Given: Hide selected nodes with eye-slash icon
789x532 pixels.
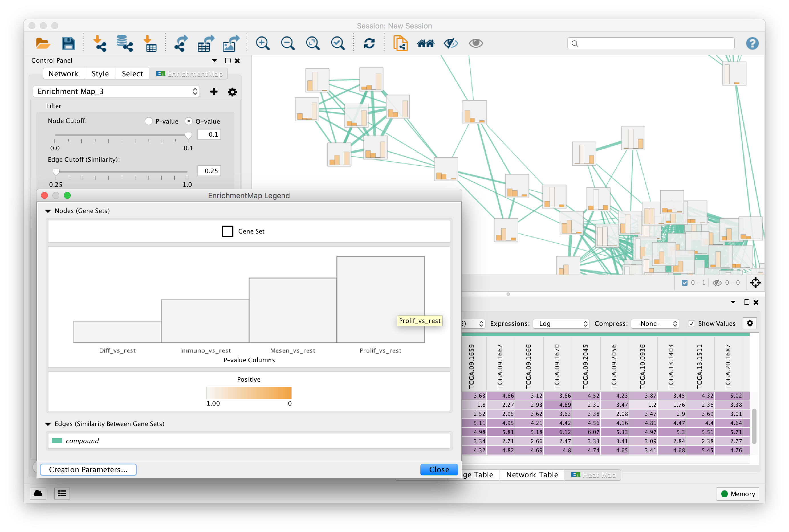Looking at the screenshot, I should click(451, 43).
